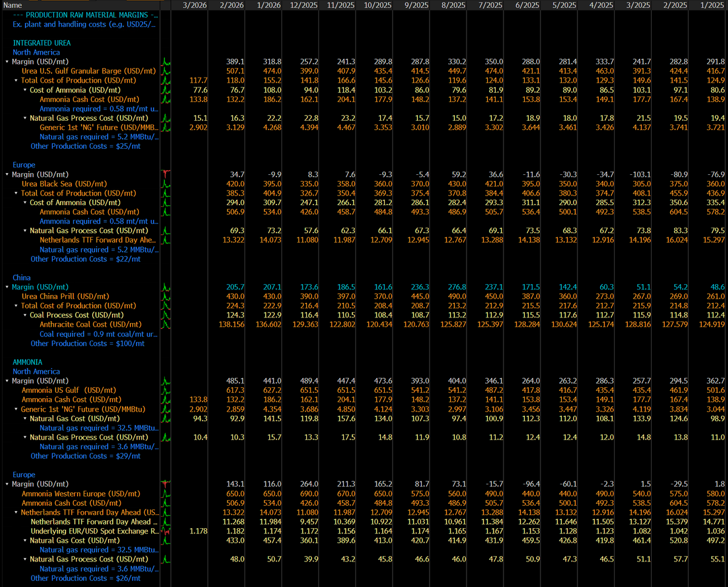Select the 3/2026 column header

[x=191, y=5]
